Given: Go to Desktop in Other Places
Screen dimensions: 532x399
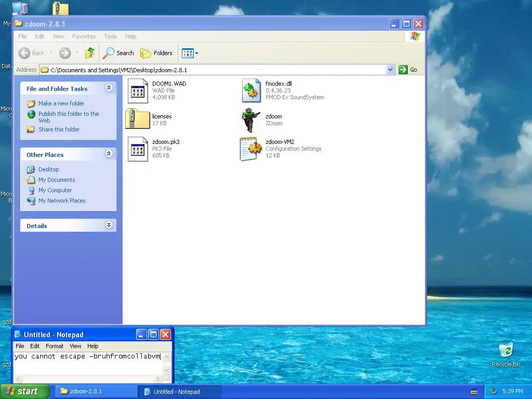Looking at the screenshot, I should pyautogui.click(x=48, y=169).
